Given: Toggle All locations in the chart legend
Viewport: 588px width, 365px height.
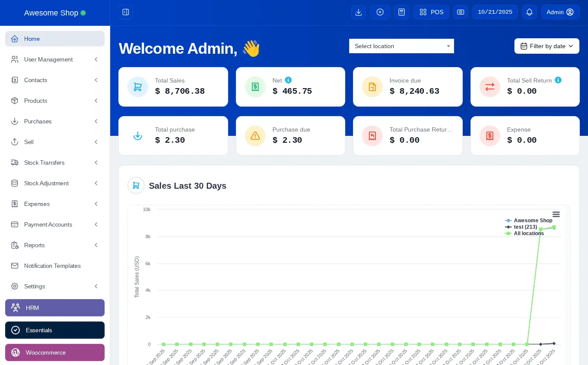Looking at the screenshot, I should point(529,233).
